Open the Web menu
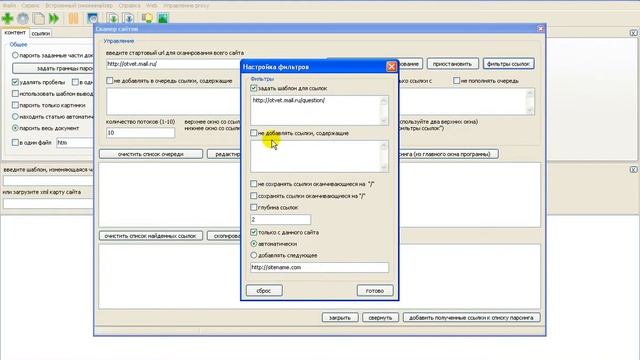 [151, 5]
